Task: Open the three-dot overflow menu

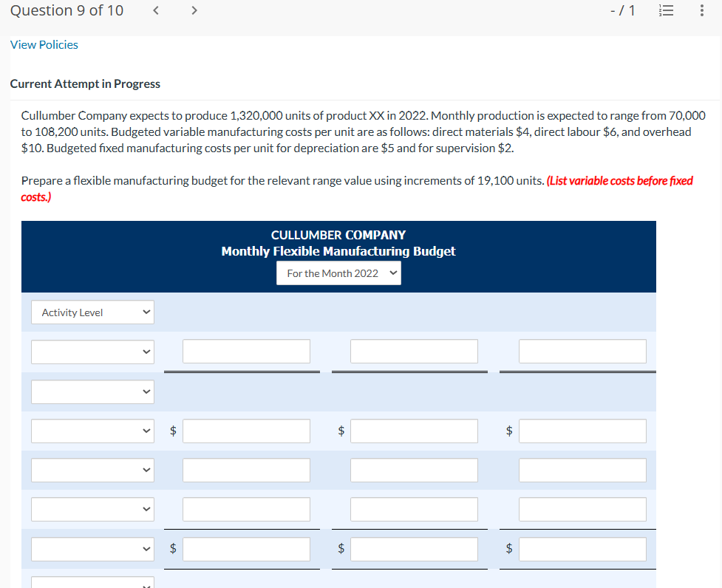Action: pos(701,10)
